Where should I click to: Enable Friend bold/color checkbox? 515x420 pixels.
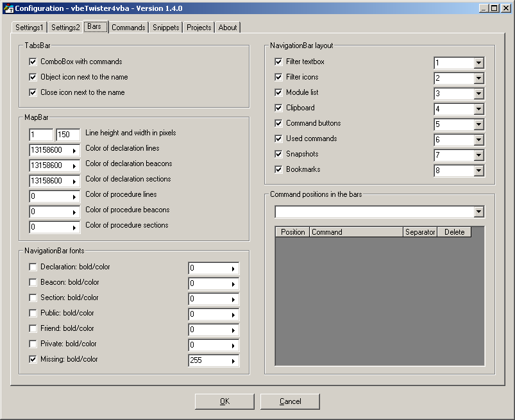coord(33,329)
